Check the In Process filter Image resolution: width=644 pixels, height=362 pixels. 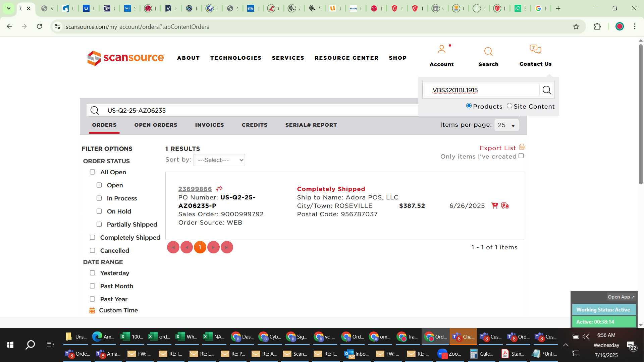pyautogui.click(x=99, y=198)
